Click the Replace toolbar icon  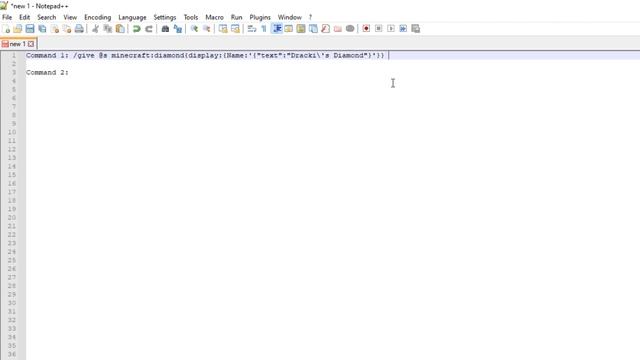pos(178,29)
